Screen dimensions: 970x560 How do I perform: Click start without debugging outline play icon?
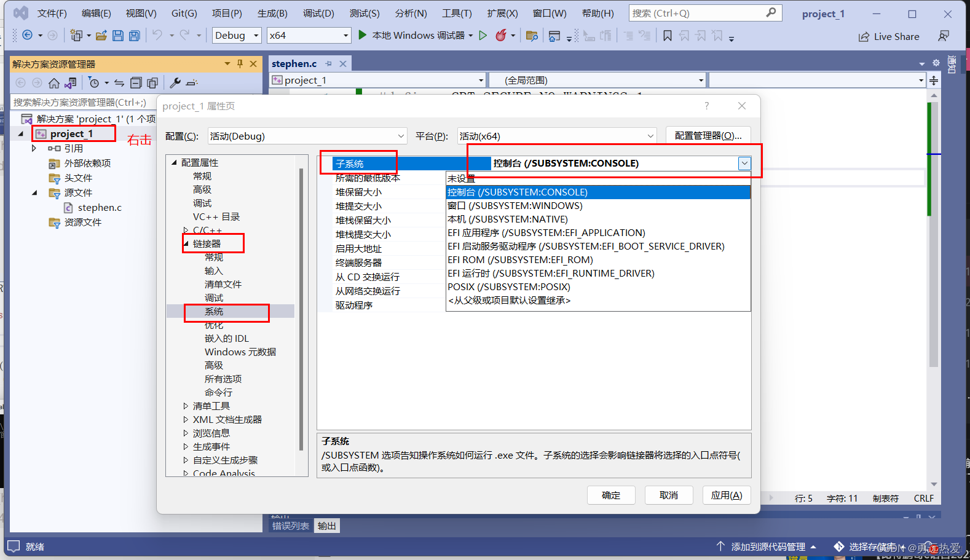(x=483, y=36)
